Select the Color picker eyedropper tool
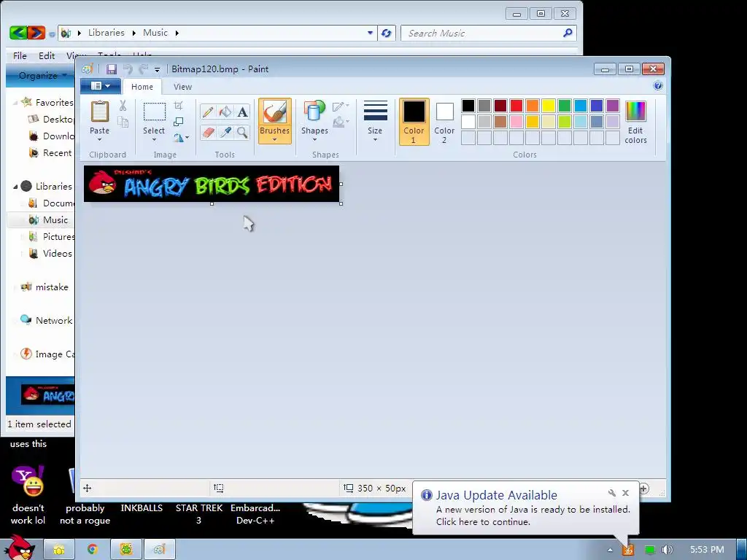The height and width of the screenshot is (560, 747). coord(225,132)
